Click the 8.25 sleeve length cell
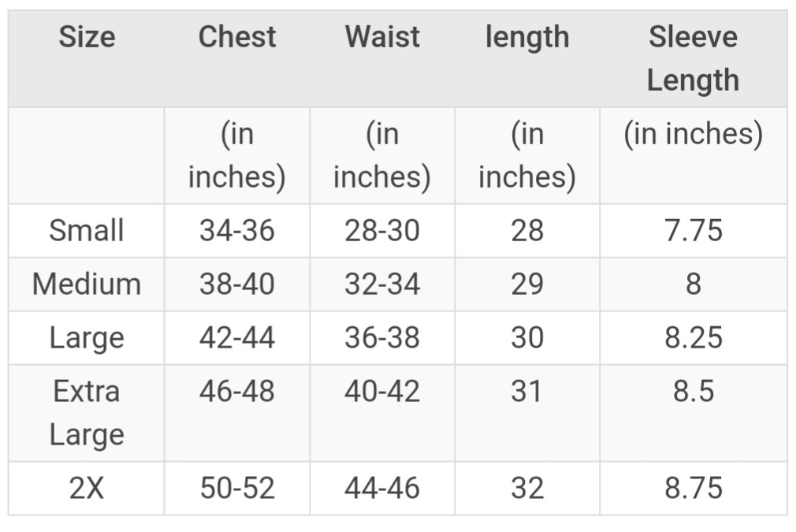796x532 pixels. click(694, 338)
